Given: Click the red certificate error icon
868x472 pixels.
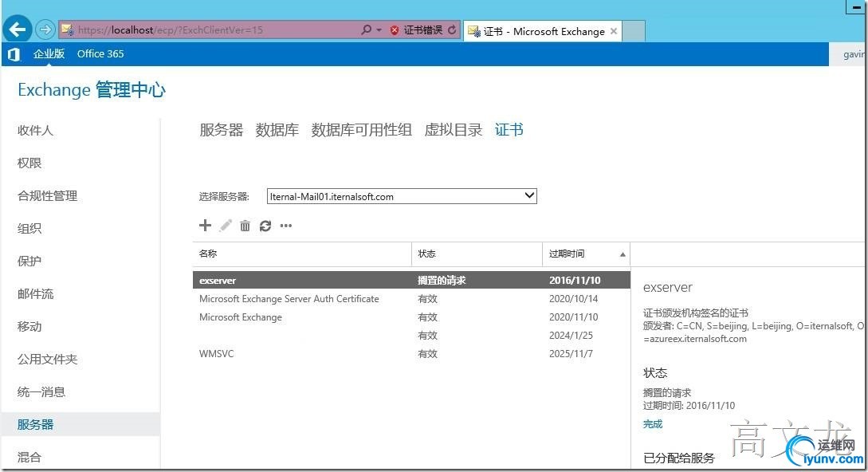Looking at the screenshot, I should (394, 30).
